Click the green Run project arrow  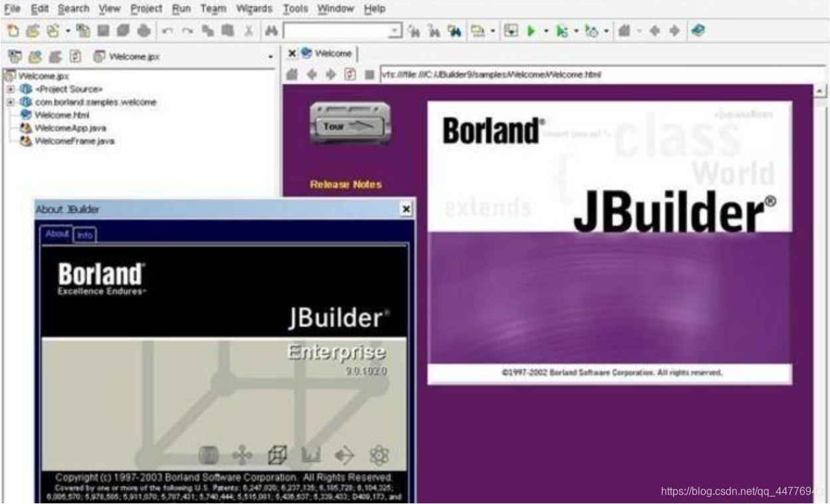click(x=531, y=31)
